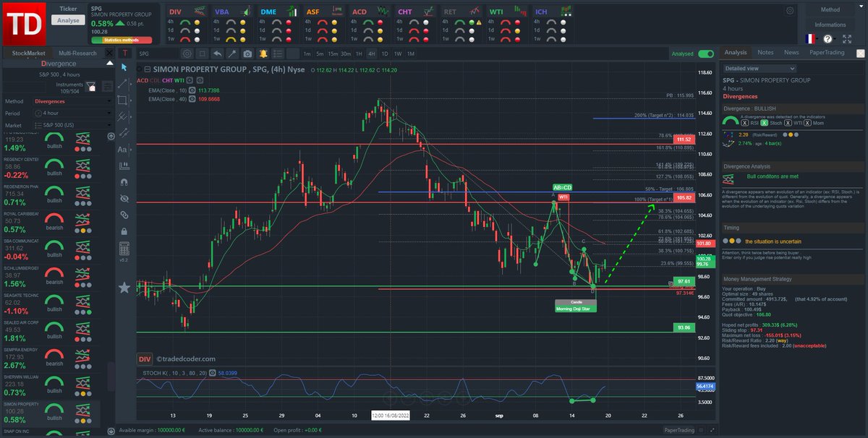Screen dimensions: 868x438
Task: Open the Market dropdown showing S&P 500
Action: click(73, 125)
